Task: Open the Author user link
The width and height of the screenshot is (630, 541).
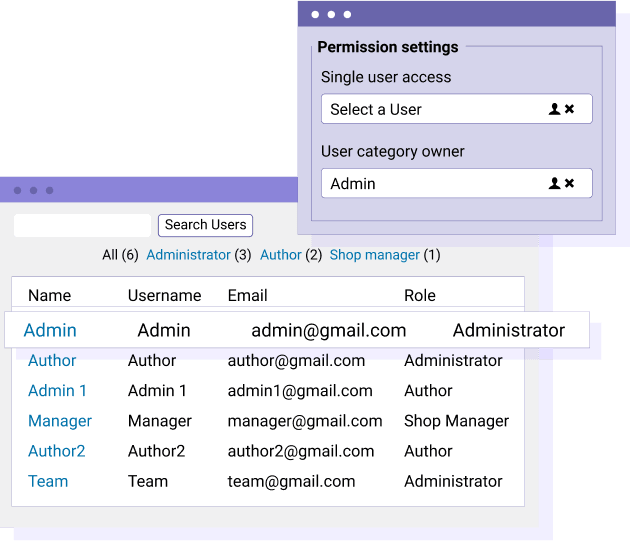Action: pyautogui.click(x=52, y=360)
